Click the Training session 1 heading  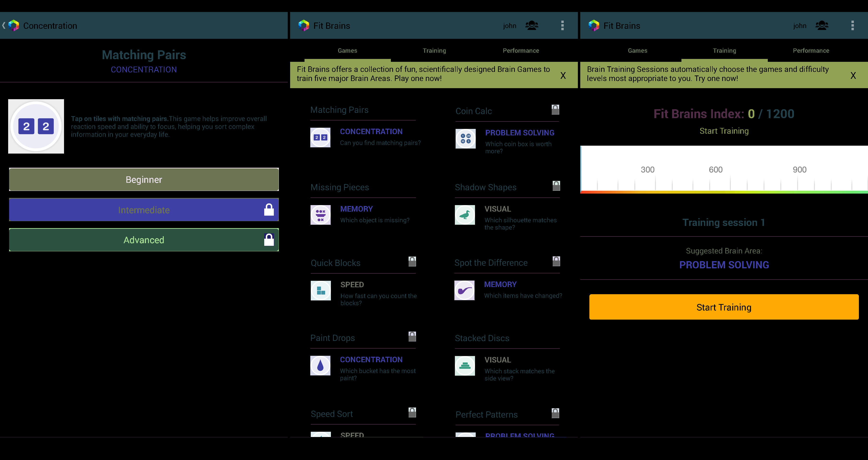(x=724, y=223)
